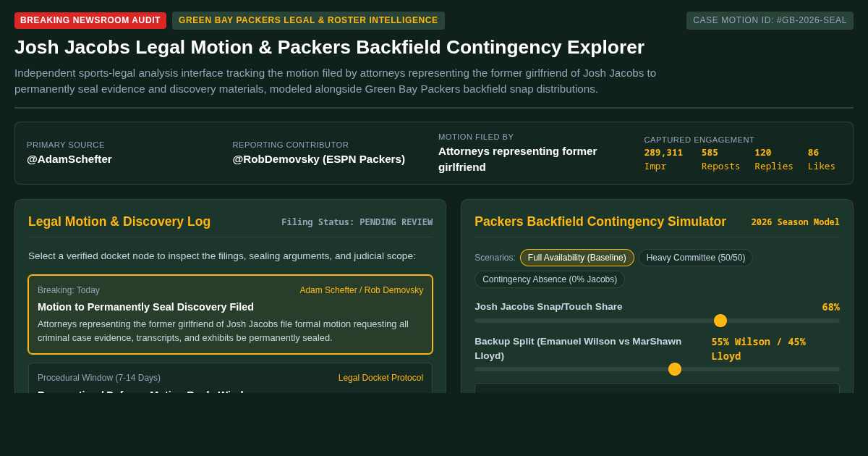Click the Josh Jacobs Legal Motion page title
Image resolution: width=868 pixels, height=456 pixels.
[x=329, y=47]
